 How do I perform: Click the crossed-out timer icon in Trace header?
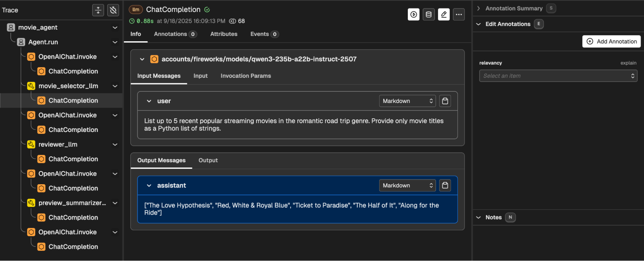113,10
